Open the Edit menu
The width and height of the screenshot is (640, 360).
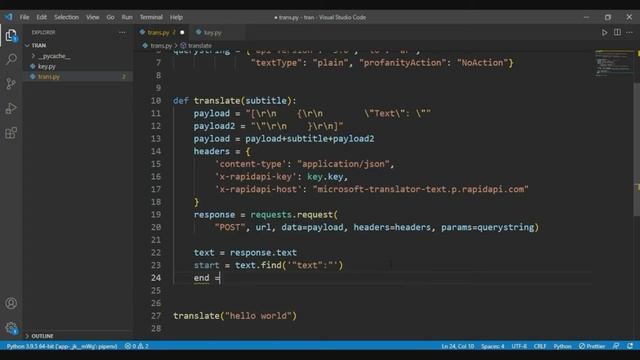42,17
